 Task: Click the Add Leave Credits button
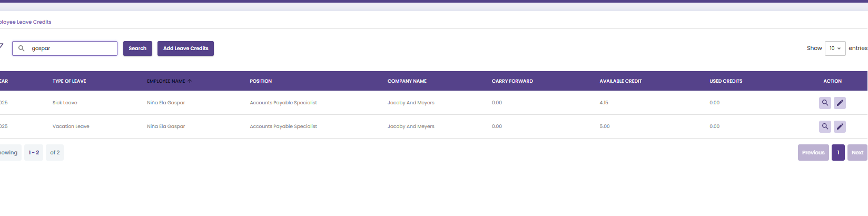pyautogui.click(x=185, y=48)
